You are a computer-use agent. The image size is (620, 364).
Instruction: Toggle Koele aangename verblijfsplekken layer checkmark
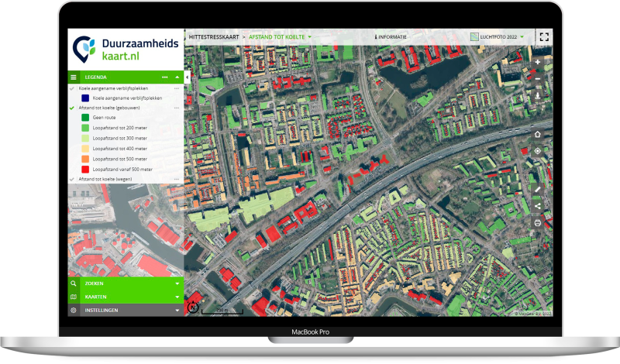click(72, 88)
